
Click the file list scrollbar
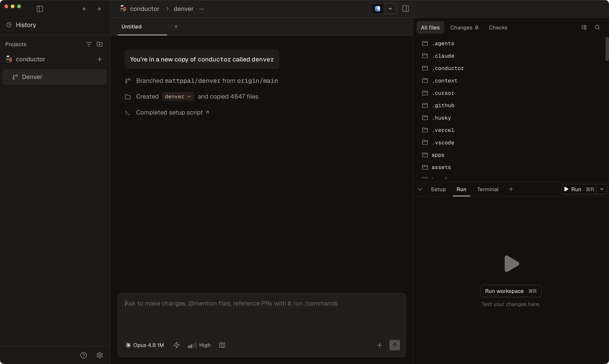tap(607, 49)
